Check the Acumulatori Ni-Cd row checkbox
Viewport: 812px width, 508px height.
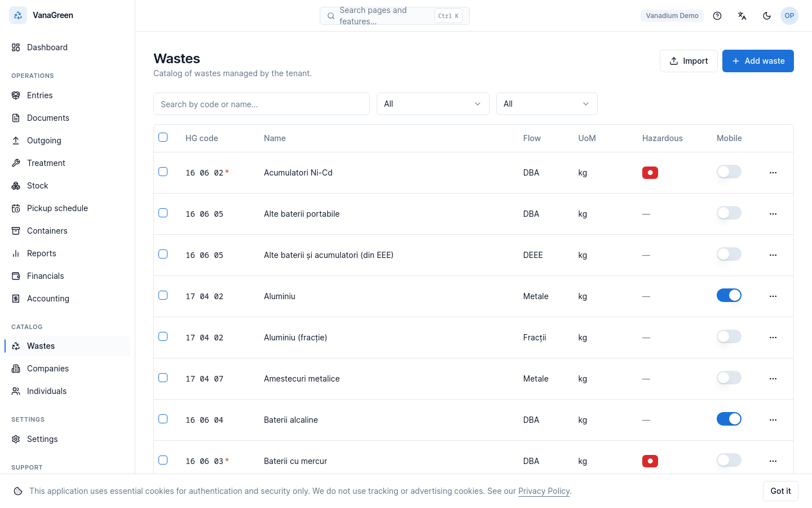163,172
